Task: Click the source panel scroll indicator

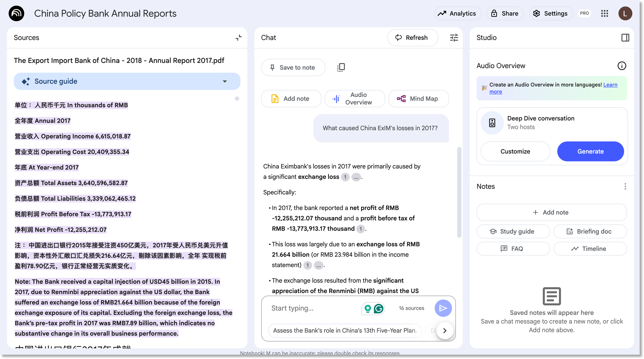Action: click(237, 98)
